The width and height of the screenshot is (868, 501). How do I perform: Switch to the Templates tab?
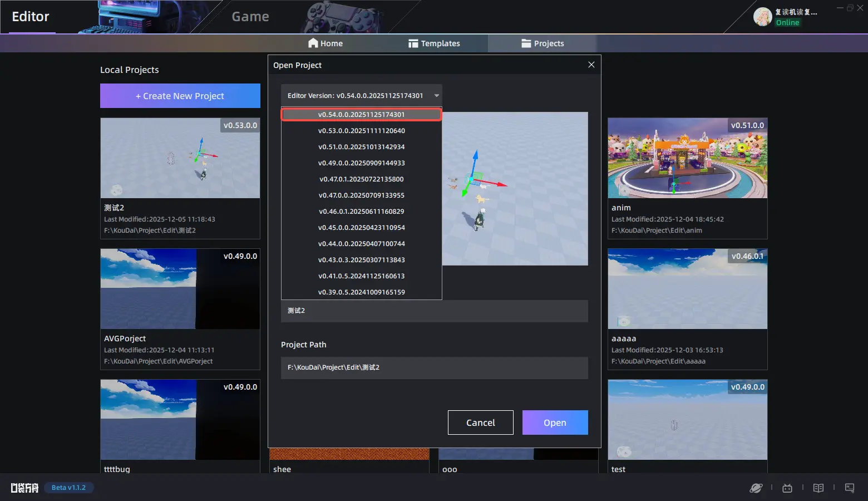click(434, 43)
